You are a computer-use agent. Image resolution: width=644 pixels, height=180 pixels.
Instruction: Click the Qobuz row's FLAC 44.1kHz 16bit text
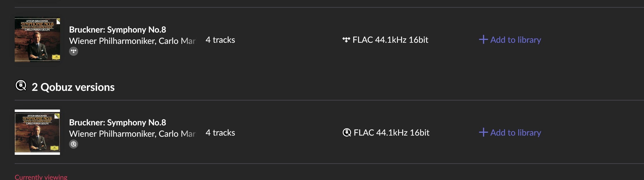(x=391, y=132)
